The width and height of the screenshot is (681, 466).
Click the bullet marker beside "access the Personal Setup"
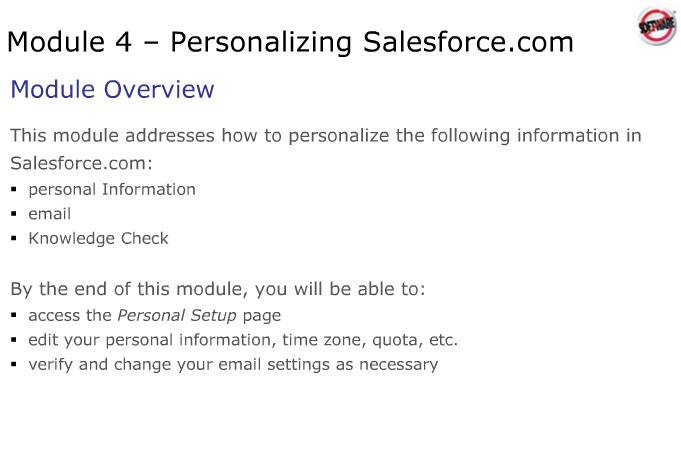pyautogui.click(x=15, y=315)
